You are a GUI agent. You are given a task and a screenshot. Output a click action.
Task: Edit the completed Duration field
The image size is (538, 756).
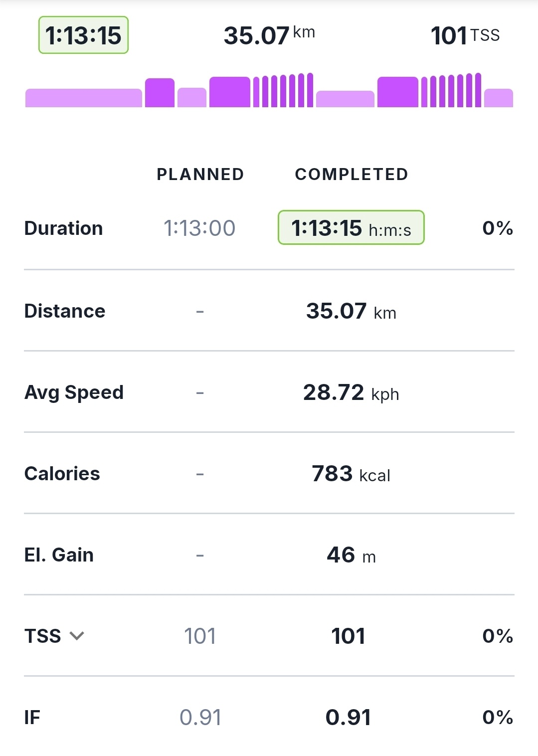(x=351, y=228)
